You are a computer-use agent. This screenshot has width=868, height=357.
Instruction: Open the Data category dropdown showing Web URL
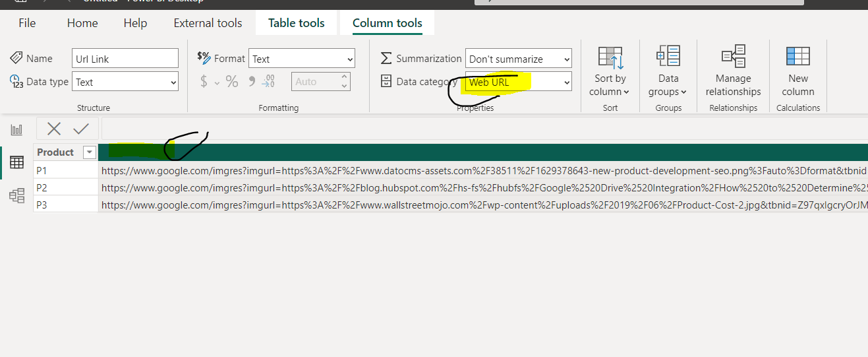(519, 82)
